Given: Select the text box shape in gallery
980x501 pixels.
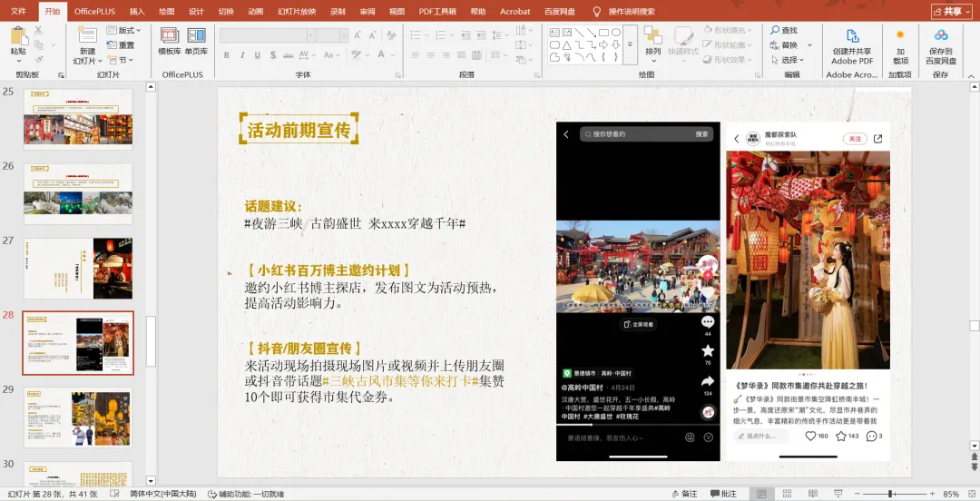Looking at the screenshot, I should (x=554, y=33).
